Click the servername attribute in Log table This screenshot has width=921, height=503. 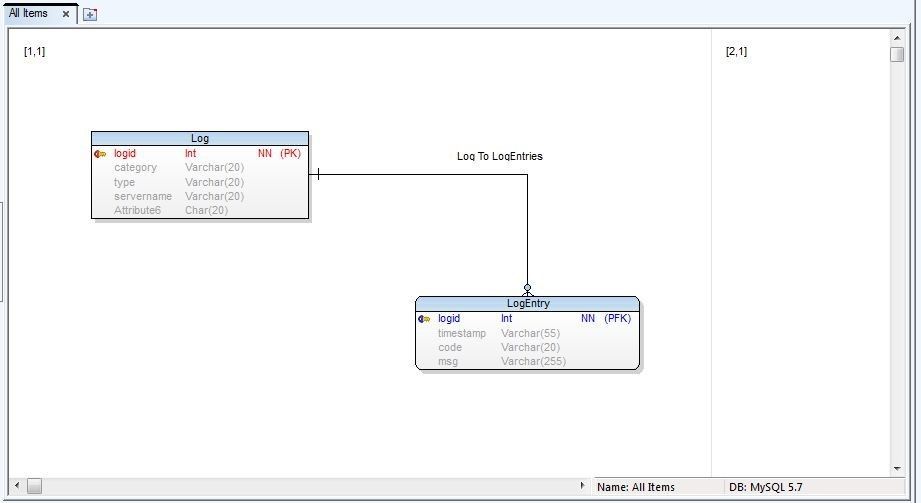coord(143,196)
